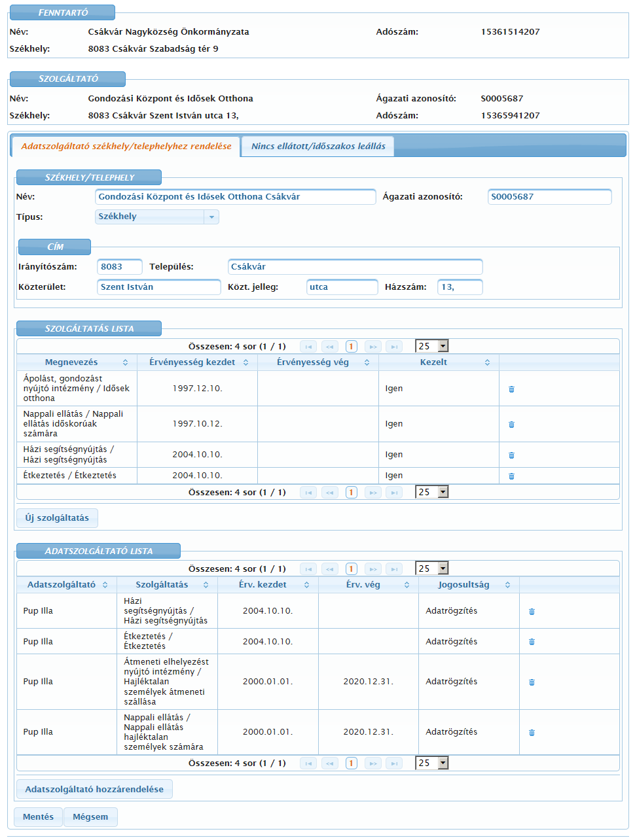
Task: Remove Pup Illa Nappali ellátás hajléktalan assignment
Action: (x=532, y=733)
